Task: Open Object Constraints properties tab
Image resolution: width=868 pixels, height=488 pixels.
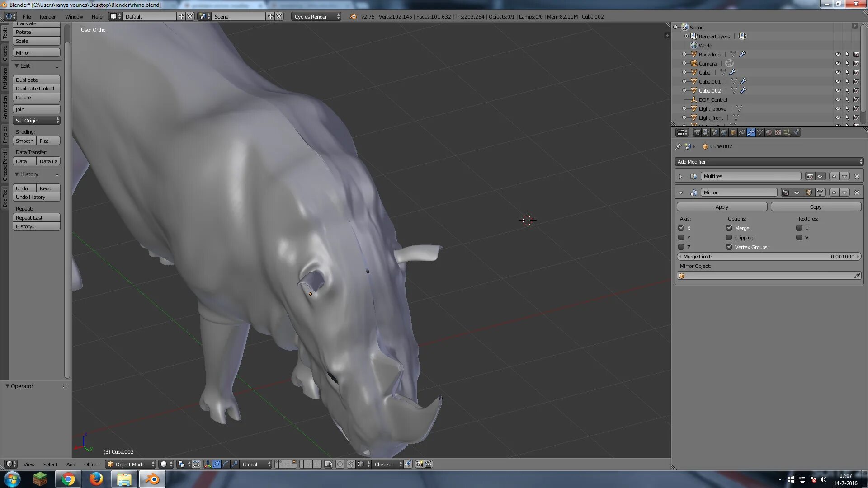Action: [x=742, y=132]
